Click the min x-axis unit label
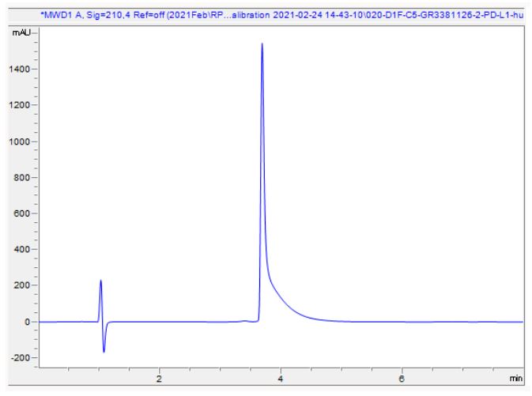This screenshot has width=532, height=396. click(x=516, y=378)
